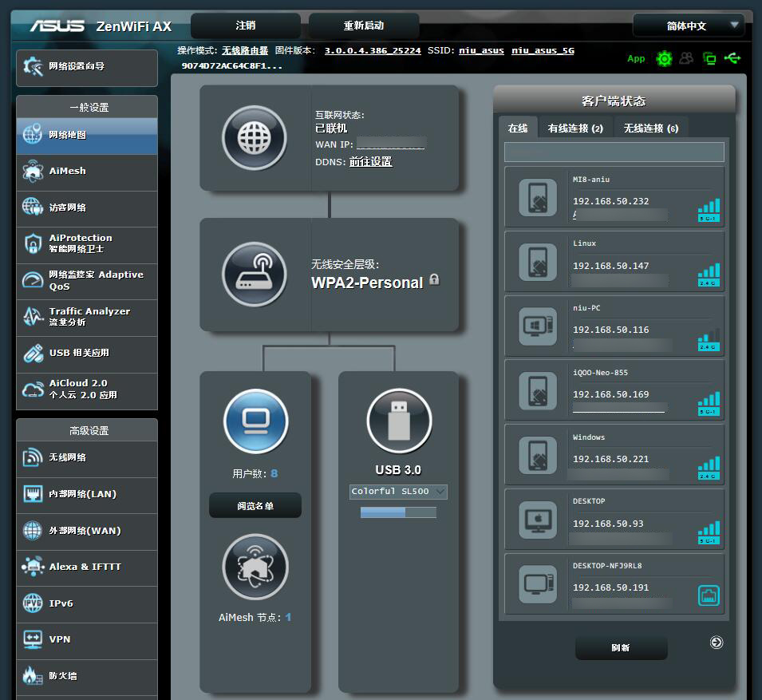The width and height of the screenshot is (762, 700).
Task: Click IP address 192.168.50.169
Action: [x=610, y=394]
